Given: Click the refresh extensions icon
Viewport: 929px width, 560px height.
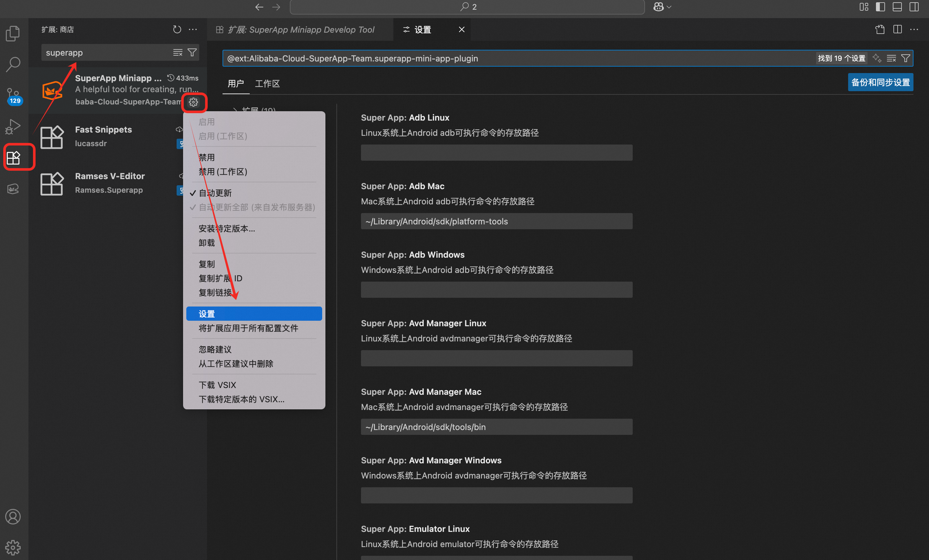Looking at the screenshot, I should [x=177, y=29].
